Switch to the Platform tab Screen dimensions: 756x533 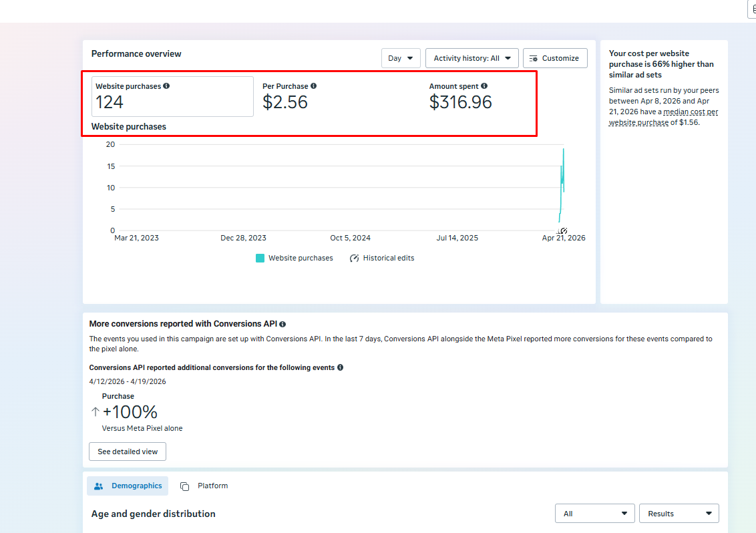point(204,486)
